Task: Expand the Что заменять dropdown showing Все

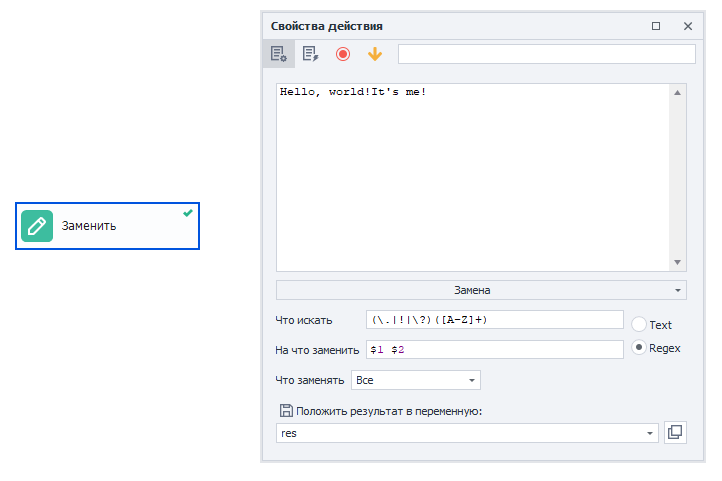Action: (416, 380)
